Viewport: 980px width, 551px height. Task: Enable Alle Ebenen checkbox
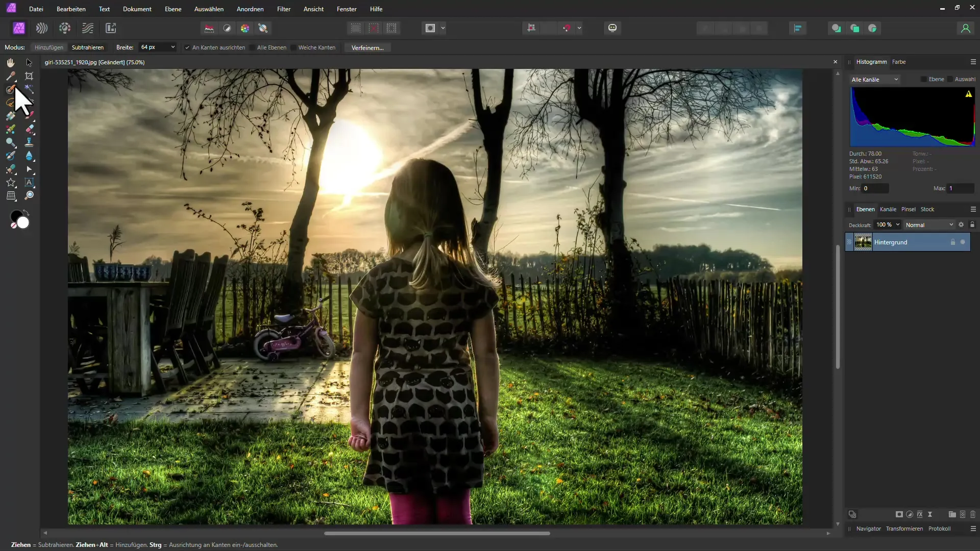(253, 47)
